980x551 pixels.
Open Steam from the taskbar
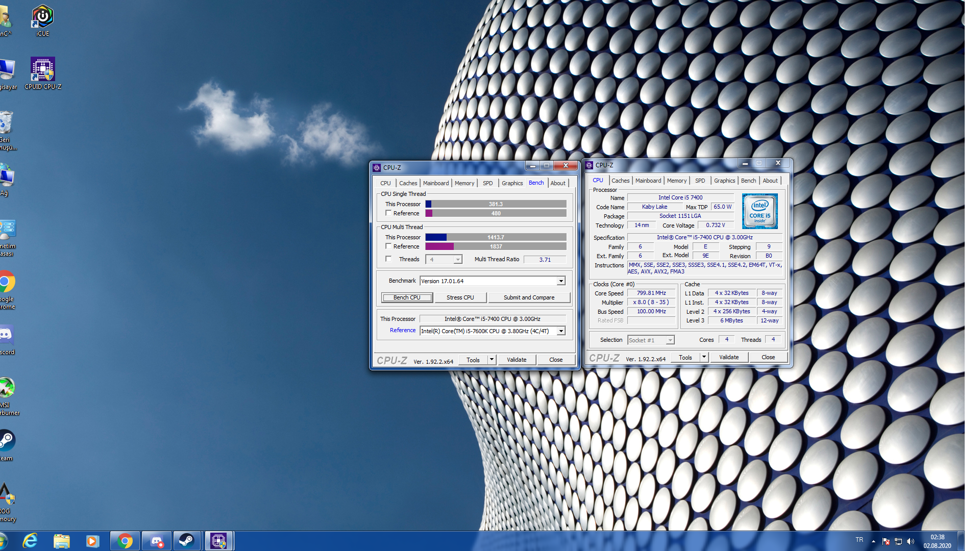[187, 541]
